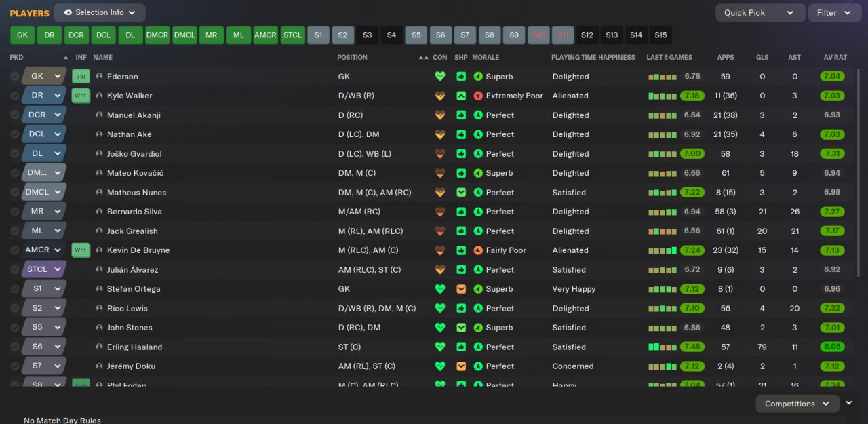Open the Filter dropdown

click(834, 13)
